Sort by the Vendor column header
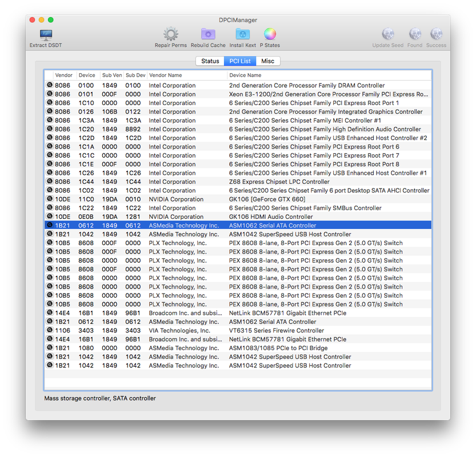The height and width of the screenshot is (457, 476). (64, 75)
